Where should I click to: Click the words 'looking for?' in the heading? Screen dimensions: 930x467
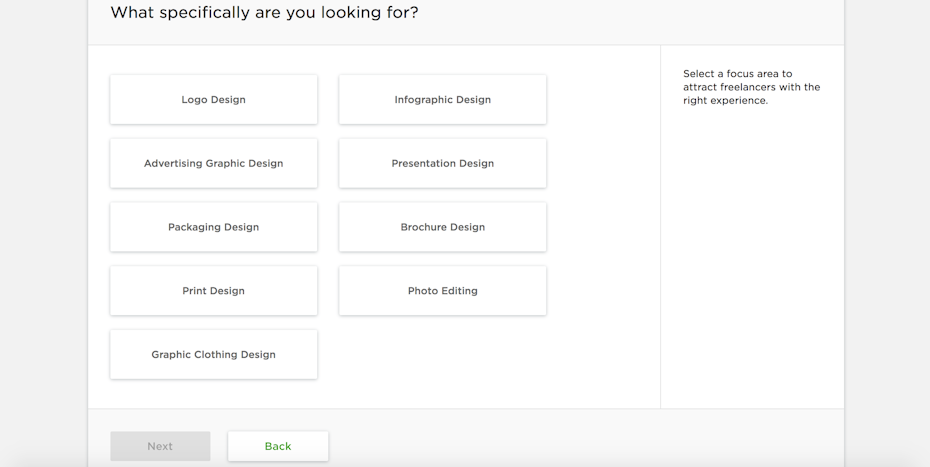point(369,13)
